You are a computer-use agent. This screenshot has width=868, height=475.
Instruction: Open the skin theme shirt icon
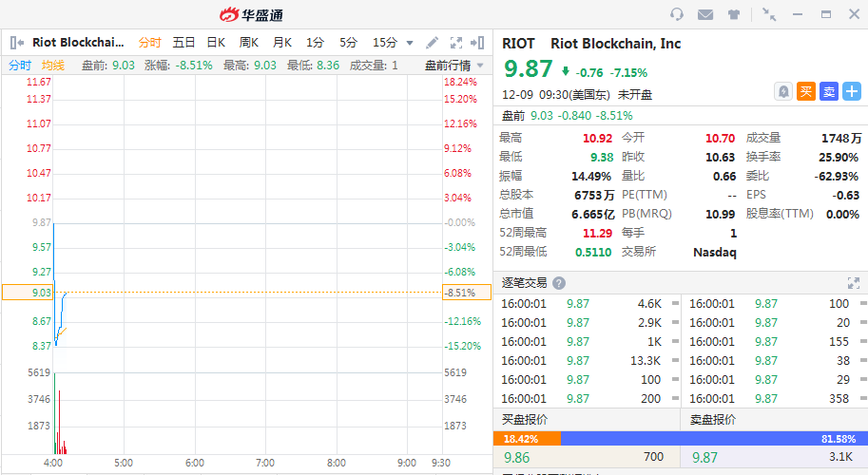[734, 14]
